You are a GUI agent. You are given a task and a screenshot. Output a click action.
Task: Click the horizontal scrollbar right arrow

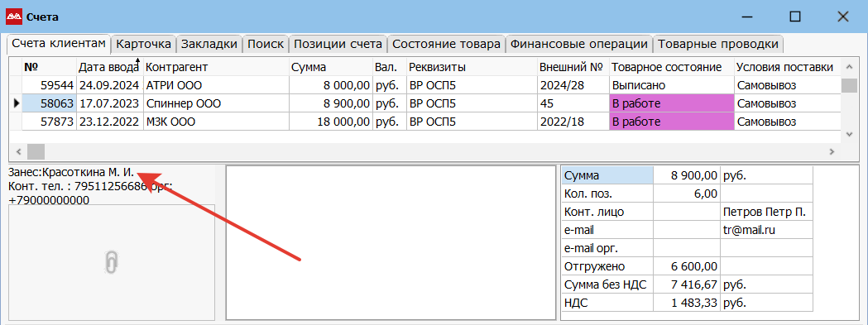pos(832,151)
